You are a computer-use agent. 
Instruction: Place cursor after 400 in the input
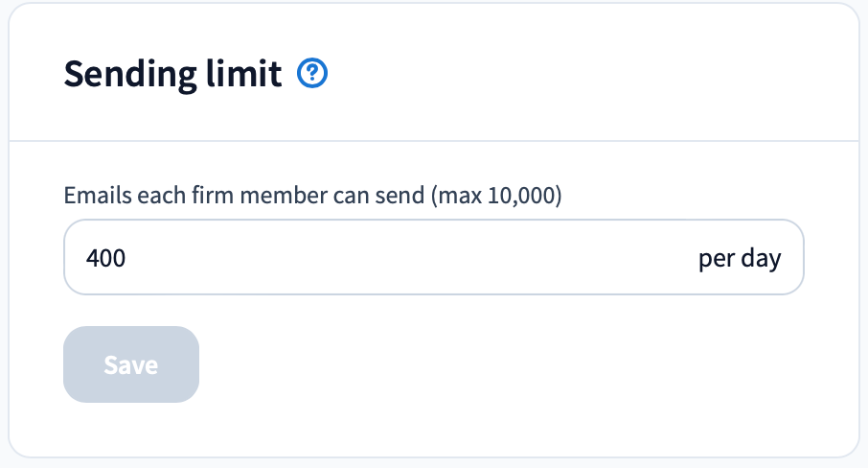[127, 258]
